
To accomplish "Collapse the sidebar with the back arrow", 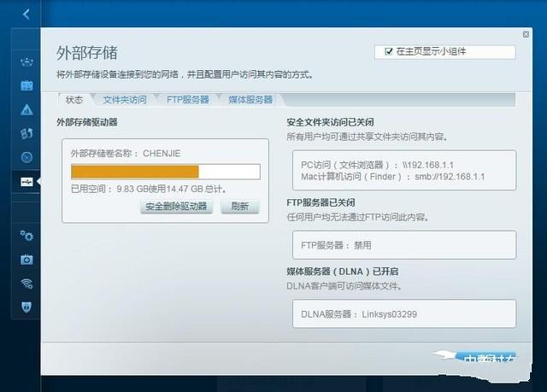I will [26, 14].
